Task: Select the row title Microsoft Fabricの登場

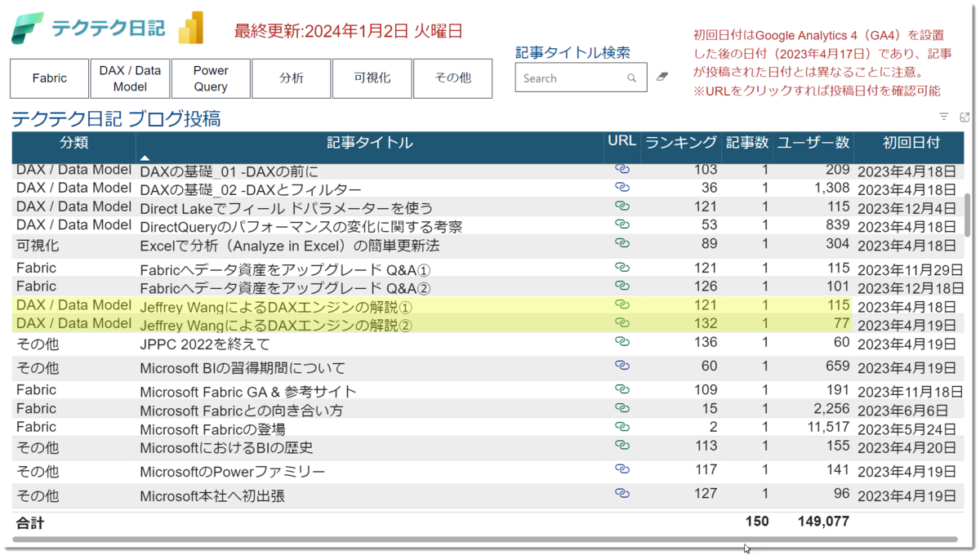Action: click(x=212, y=429)
